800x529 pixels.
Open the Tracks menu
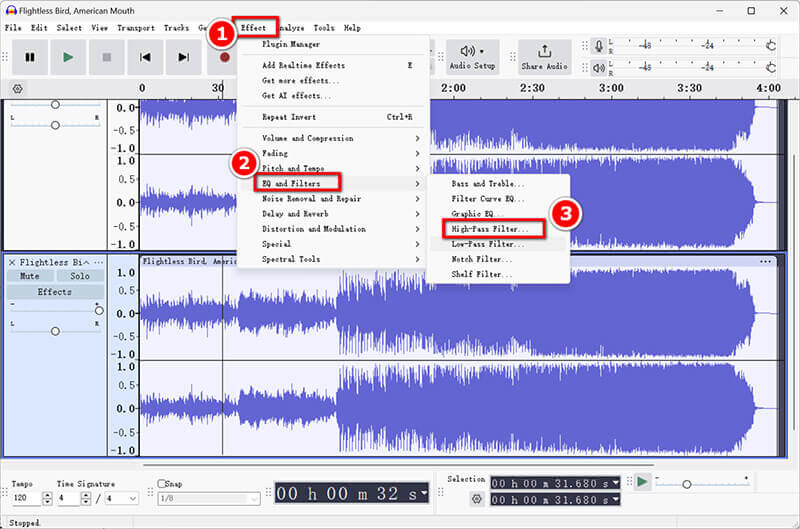(x=176, y=28)
